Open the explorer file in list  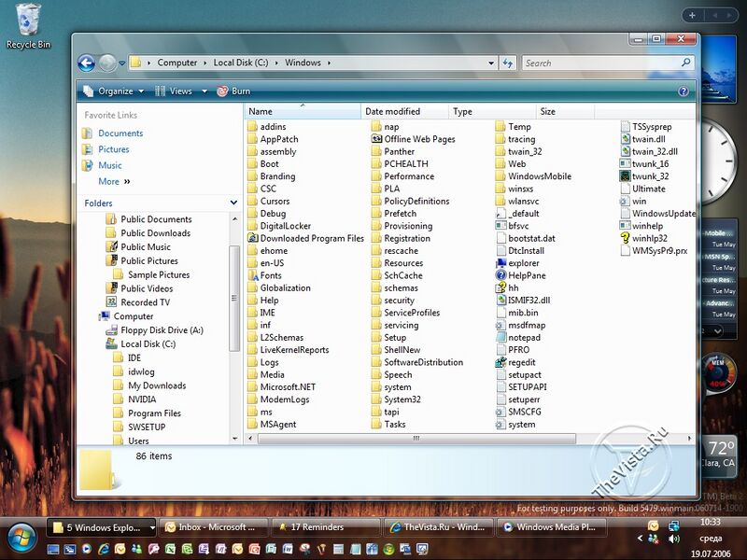pos(523,263)
